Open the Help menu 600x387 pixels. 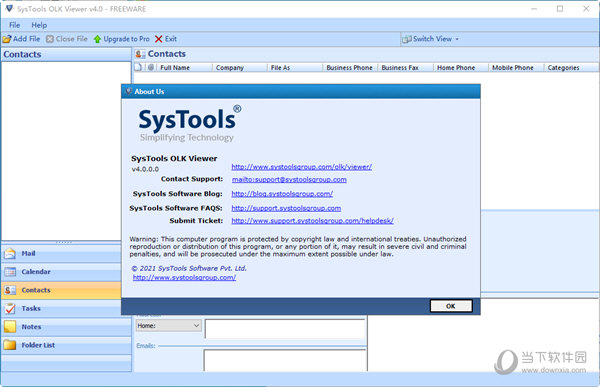tap(39, 25)
